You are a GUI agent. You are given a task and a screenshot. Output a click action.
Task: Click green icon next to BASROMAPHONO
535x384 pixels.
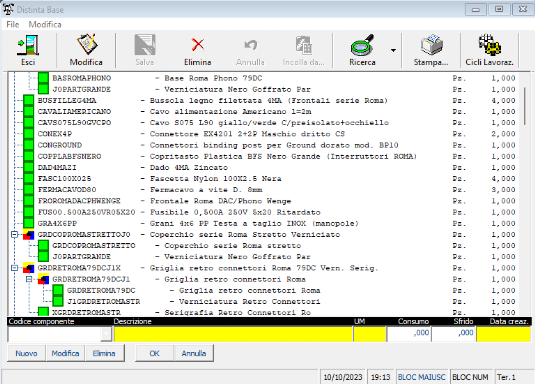pyautogui.click(x=43, y=78)
